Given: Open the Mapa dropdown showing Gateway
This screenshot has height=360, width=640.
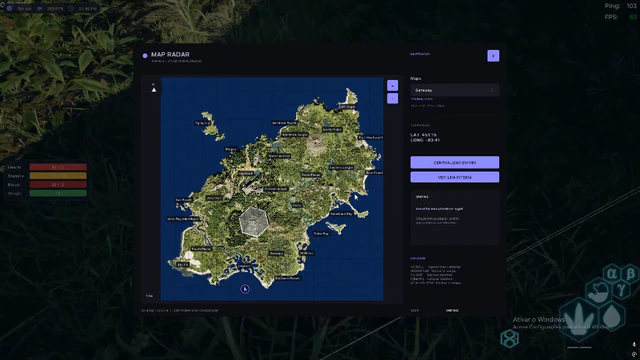Looking at the screenshot, I should click(455, 90).
